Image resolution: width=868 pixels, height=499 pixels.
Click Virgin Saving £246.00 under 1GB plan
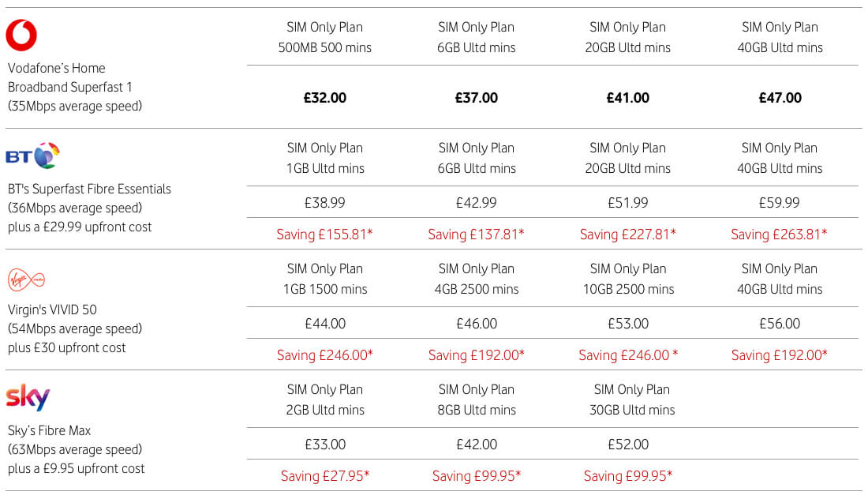[x=324, y=355]
